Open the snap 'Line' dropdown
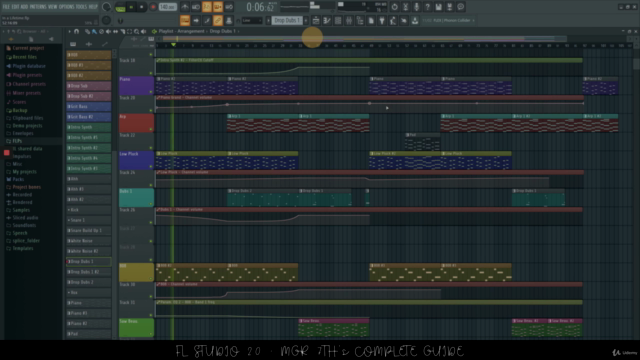This screenshot has height=360, width=640. coord(251,20)
